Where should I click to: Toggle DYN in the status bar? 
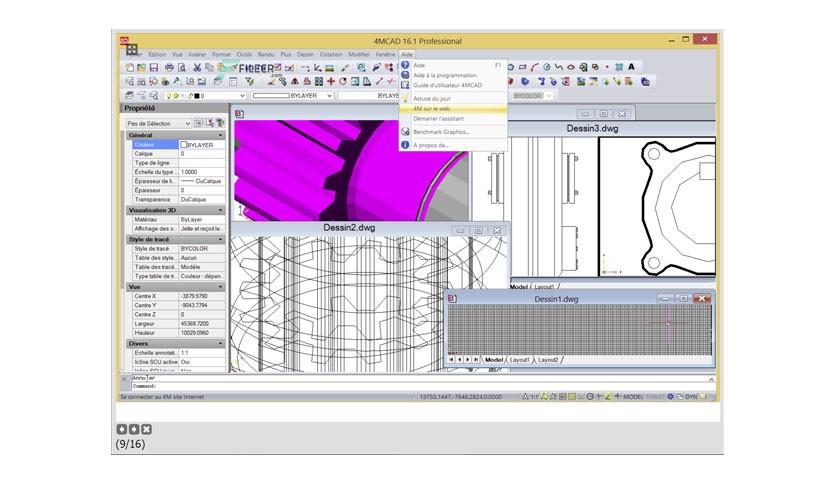click(691, 397)
